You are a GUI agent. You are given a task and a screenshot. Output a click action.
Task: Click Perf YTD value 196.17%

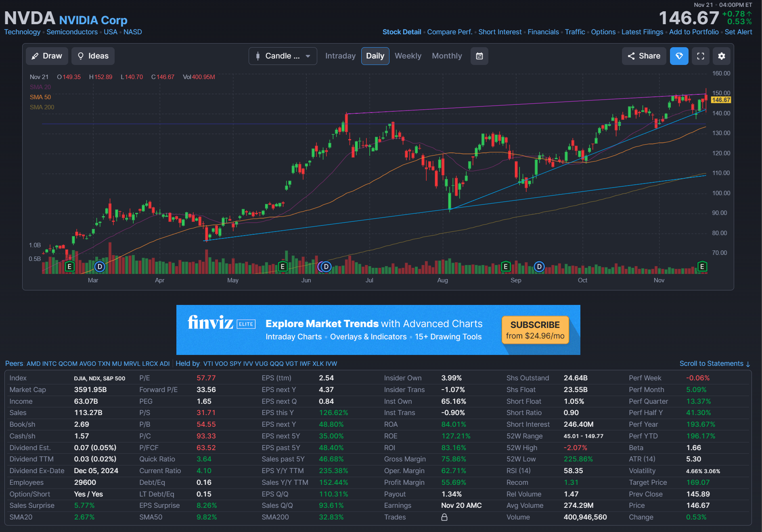701,436
